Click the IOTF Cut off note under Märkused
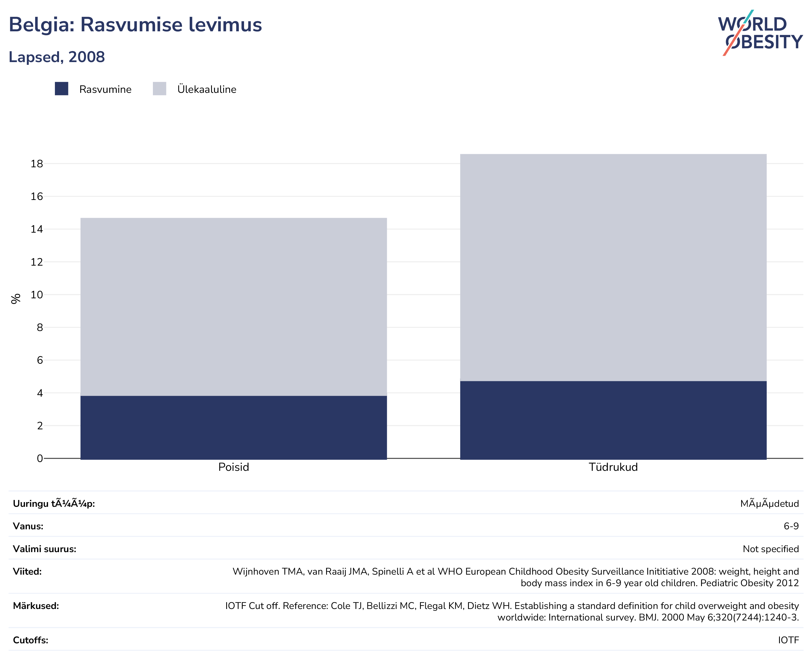 (x=512, y=612)
